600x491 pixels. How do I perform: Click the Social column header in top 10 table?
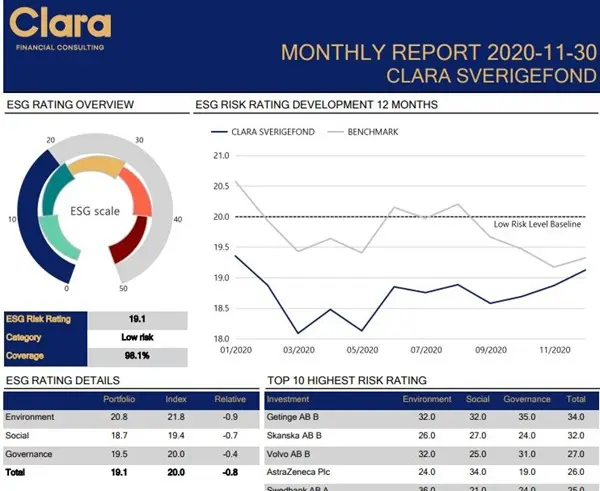tap(478, 399)
